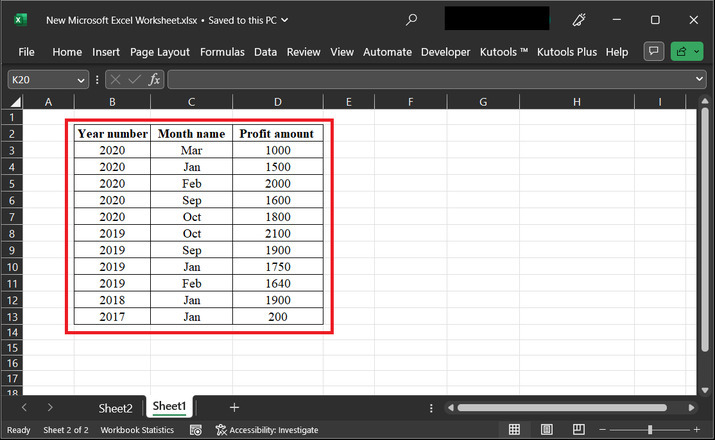This screenshot has height=440, width=715.
Task: Switch to the Insert tab
Action: pos(106,52)
